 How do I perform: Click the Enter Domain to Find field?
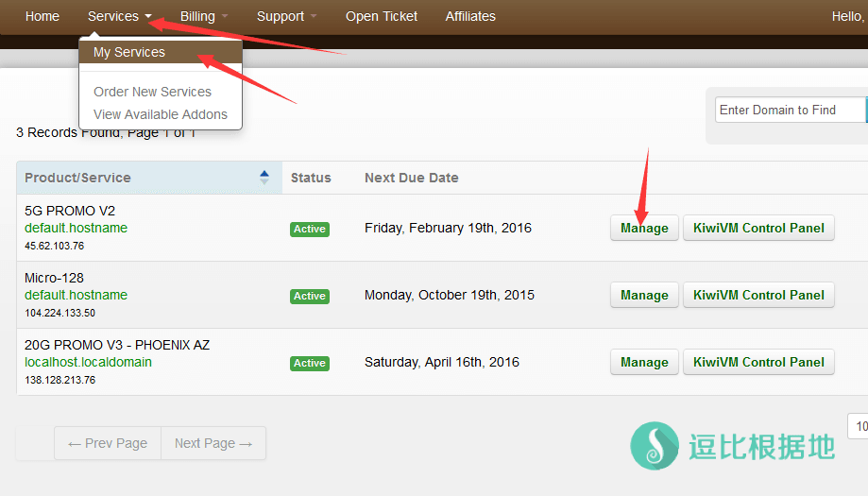[x=790, y=110]
